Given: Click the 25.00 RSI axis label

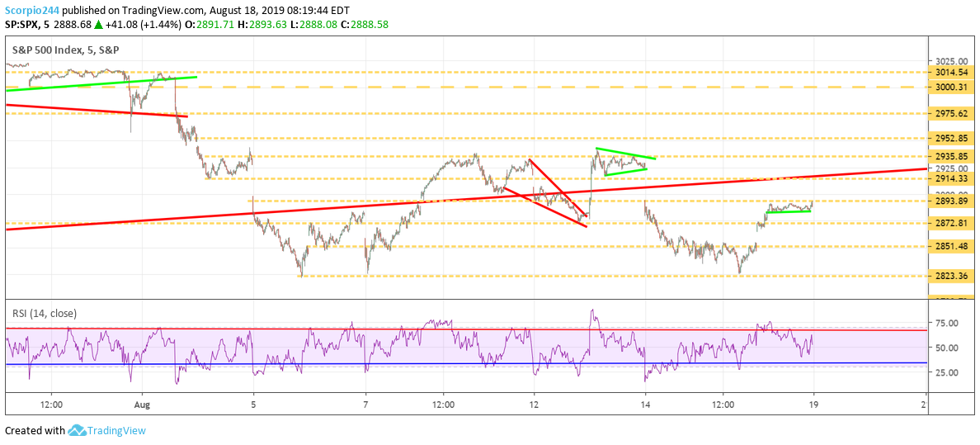Looking at the screenshot, I should coord(946,372).
